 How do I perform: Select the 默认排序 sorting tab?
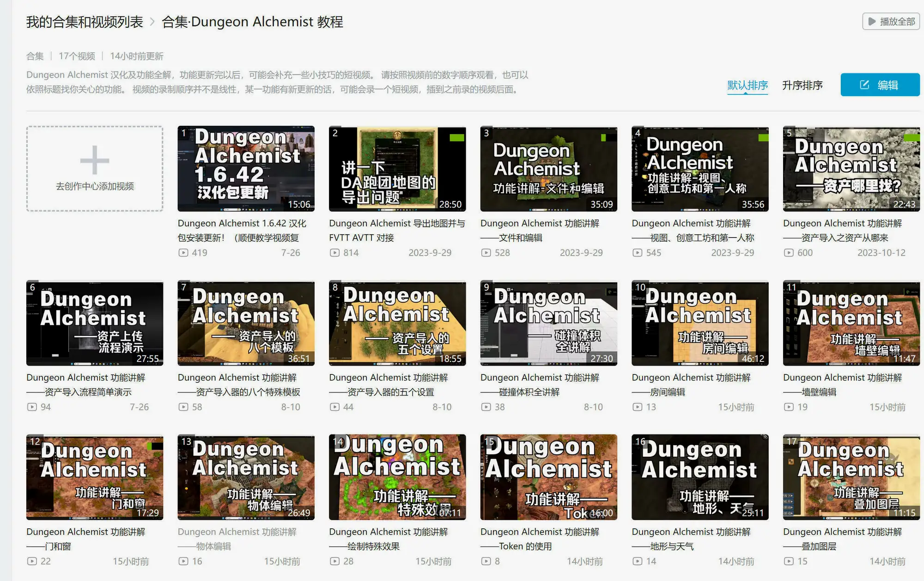(x=748, y=86)
